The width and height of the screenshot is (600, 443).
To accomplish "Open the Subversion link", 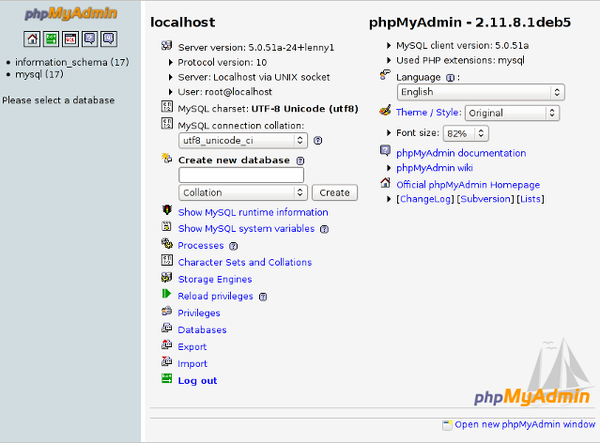I will [x=486, y=199].
